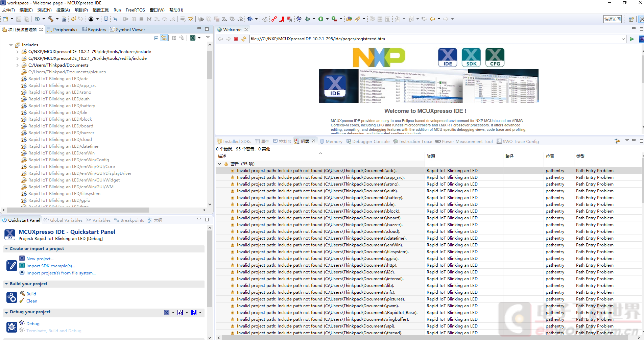Open the Installed SDKs tab
The width and height of the screenshot is (644, 340).
[234, 142]
